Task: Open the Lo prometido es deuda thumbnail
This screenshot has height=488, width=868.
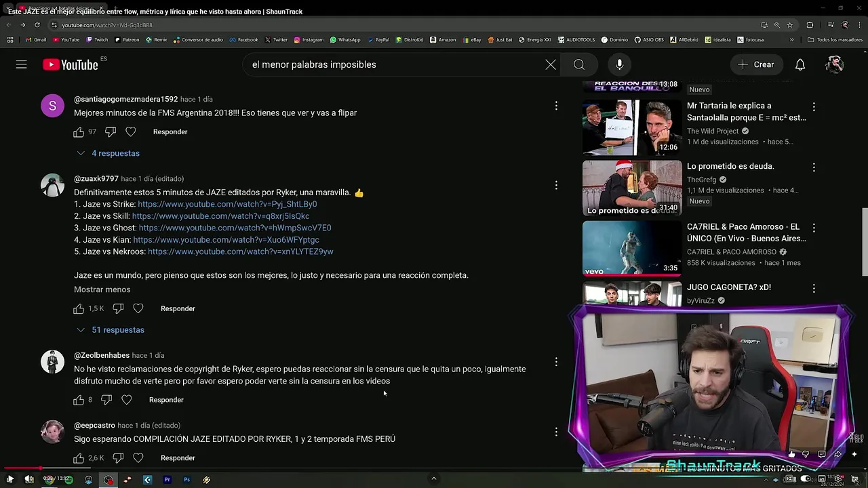Action: (x=632, y=188)
